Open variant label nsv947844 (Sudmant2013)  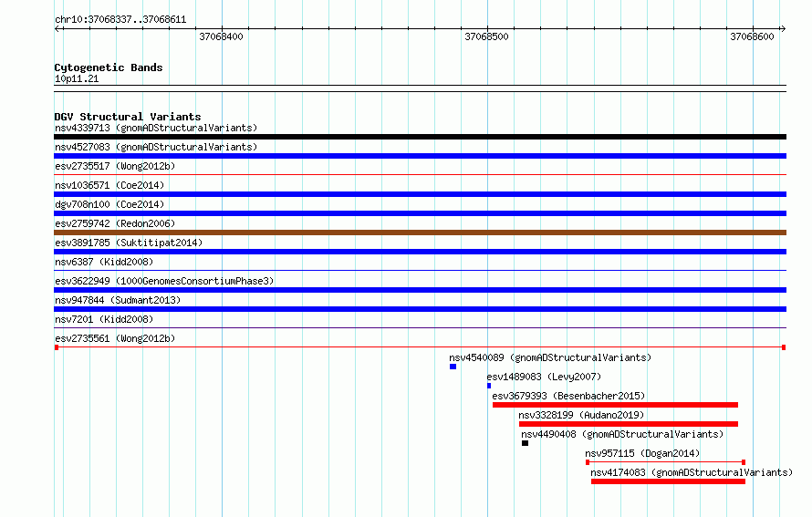click(118, 300)
